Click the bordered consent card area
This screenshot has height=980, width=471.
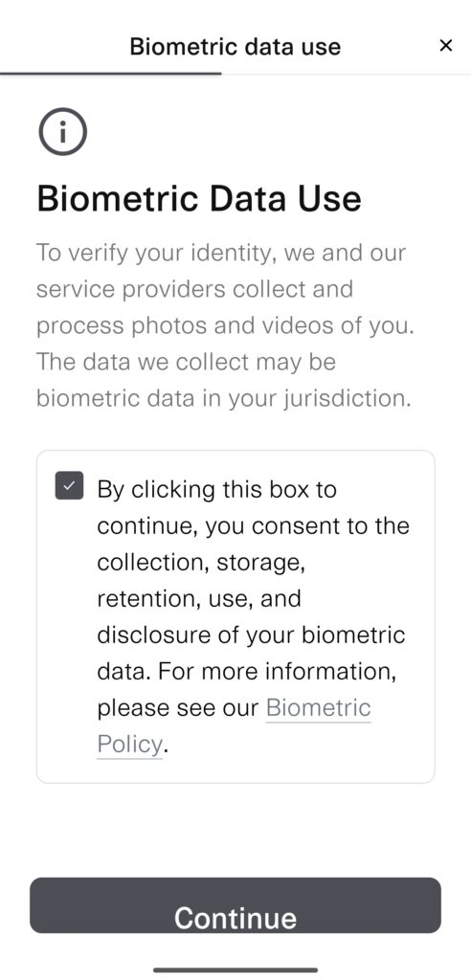point(235,616)
